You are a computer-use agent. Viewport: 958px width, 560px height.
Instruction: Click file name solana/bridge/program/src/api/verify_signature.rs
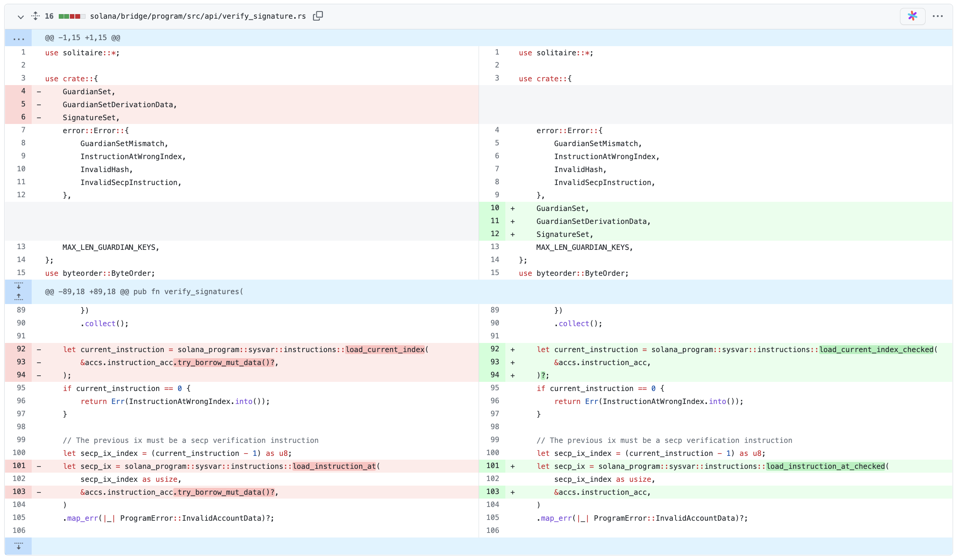pos(198,16)
